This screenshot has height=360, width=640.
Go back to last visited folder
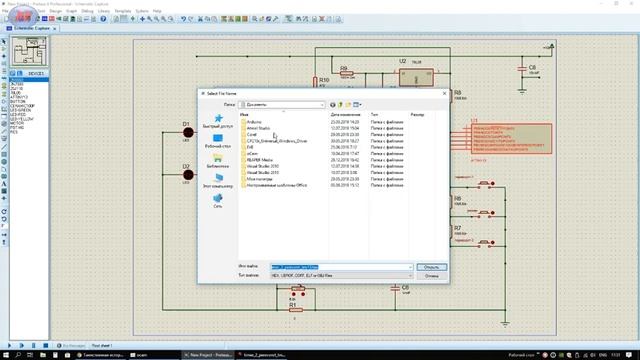coord(333,105)
